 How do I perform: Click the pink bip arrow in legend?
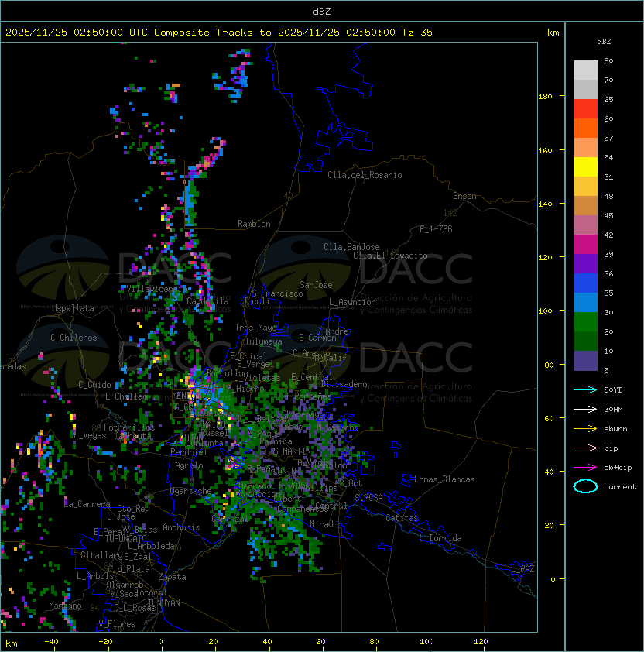pos(585,448)
